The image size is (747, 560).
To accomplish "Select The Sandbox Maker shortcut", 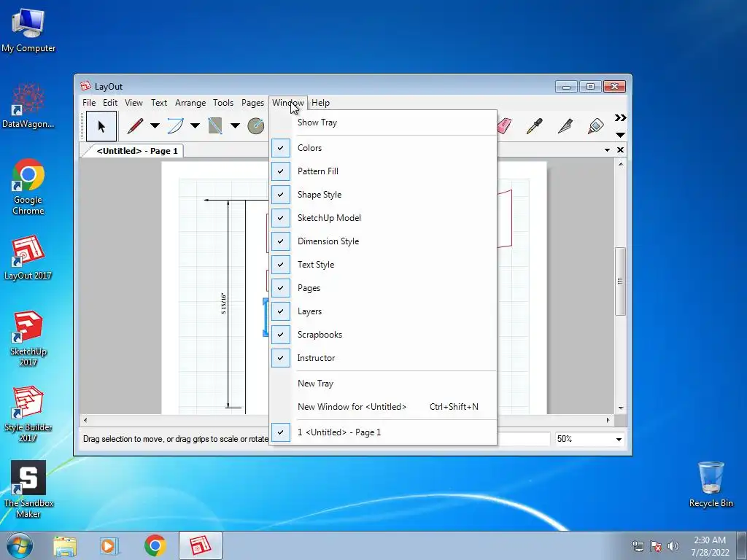I will [x=28, y=489].
